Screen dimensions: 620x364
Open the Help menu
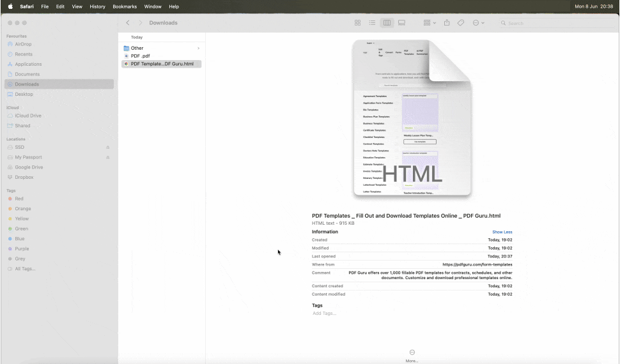coord(174,6)
